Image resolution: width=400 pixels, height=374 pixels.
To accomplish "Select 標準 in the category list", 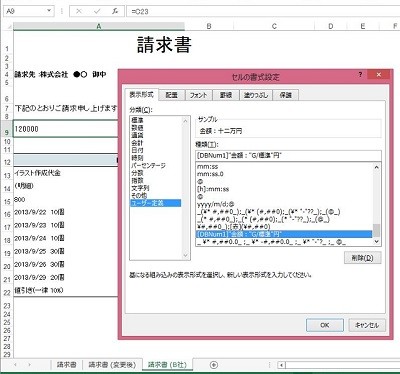I will pyautogui.click(x=155, y=120).
